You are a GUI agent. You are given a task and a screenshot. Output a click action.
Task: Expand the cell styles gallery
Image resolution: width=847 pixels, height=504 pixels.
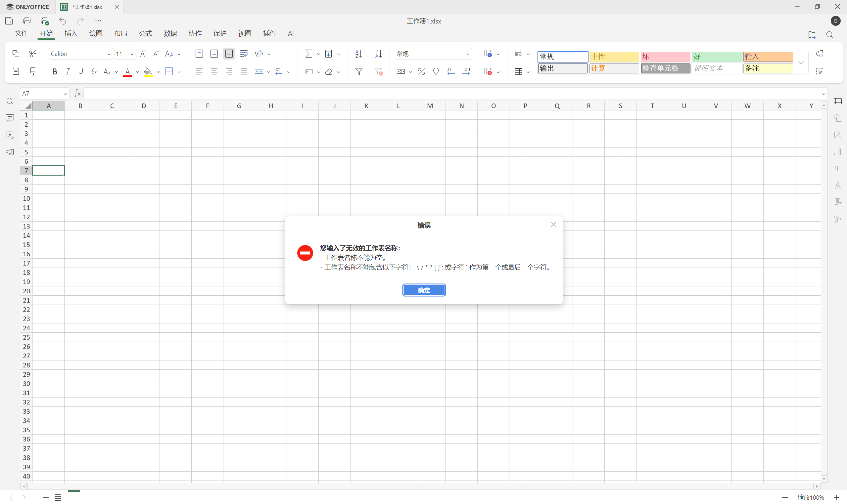tap(801, 63)
